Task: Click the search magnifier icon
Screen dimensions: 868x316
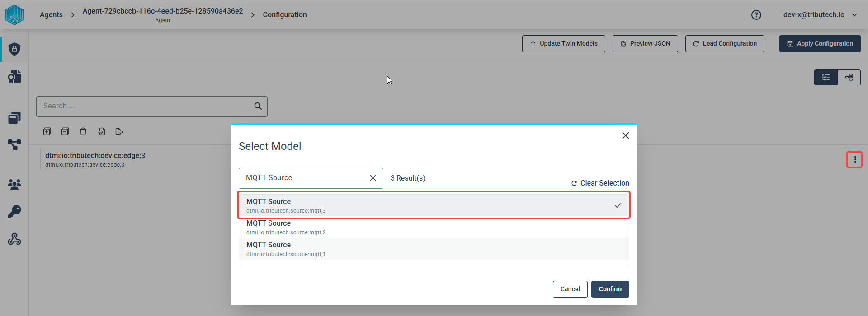Action: coord(258,106)
